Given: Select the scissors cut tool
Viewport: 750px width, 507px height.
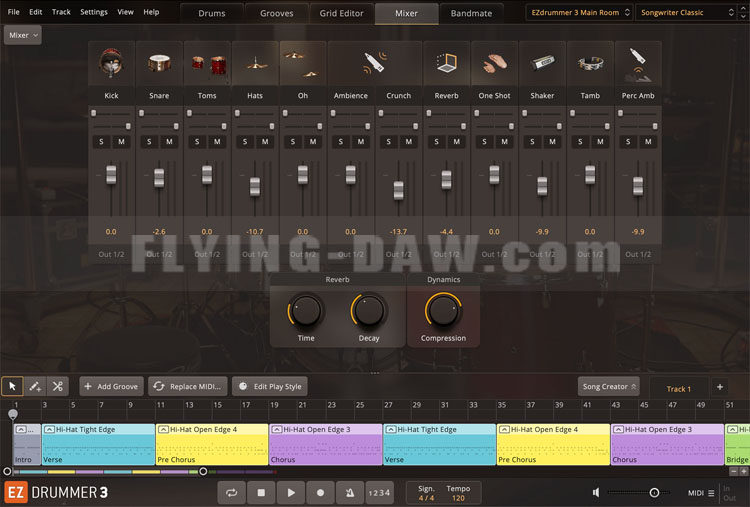Looking at the screenshot, I should [x=58, y=386].
